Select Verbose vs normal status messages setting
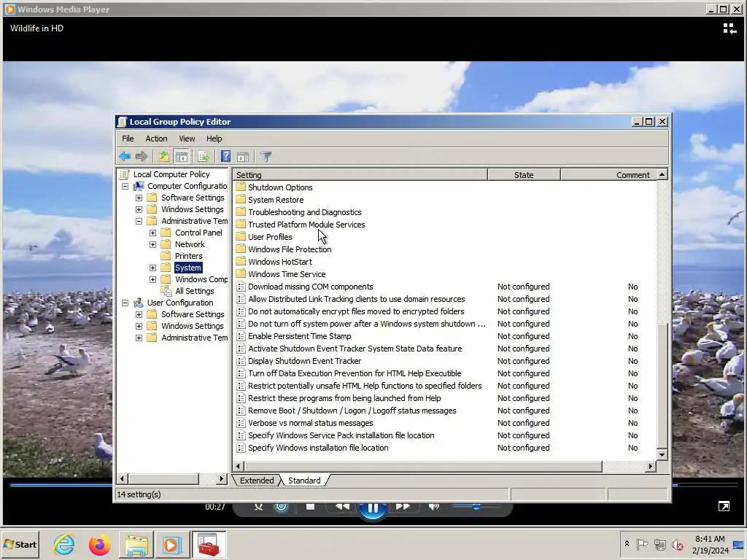 pyautogui.click(x=311, y=423)
